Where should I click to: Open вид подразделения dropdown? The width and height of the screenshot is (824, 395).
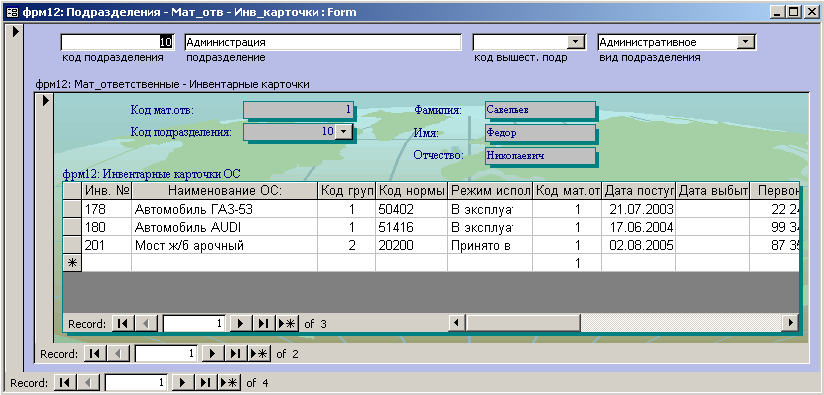coord(746,42)
